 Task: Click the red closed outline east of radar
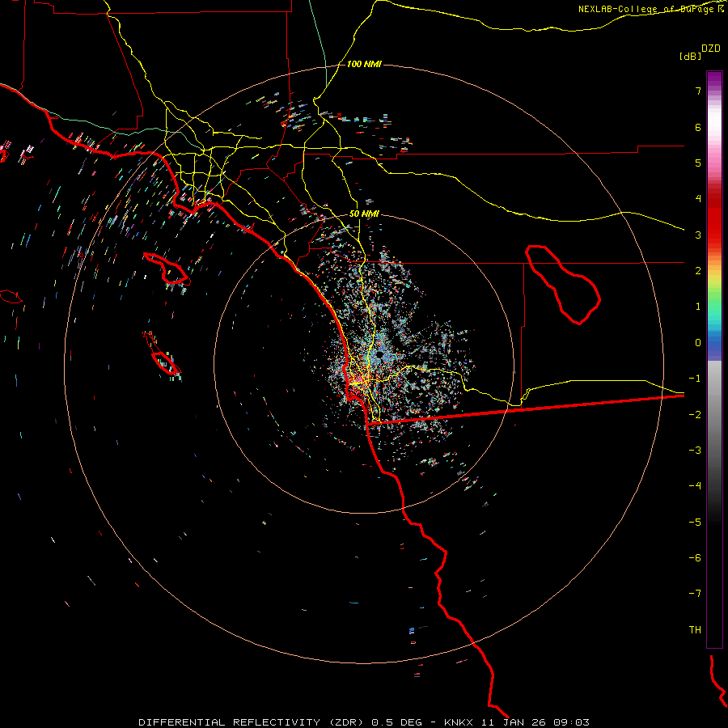pos(563,285)
